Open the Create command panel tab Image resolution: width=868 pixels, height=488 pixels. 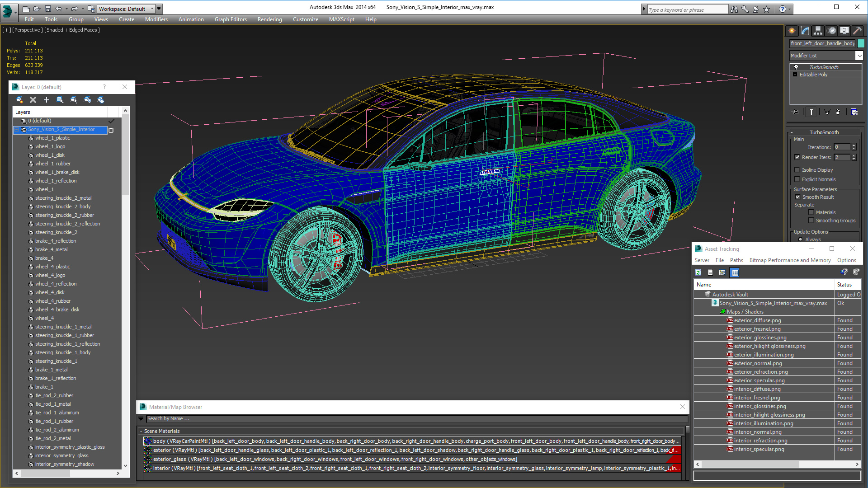click(x=792, y=31)
